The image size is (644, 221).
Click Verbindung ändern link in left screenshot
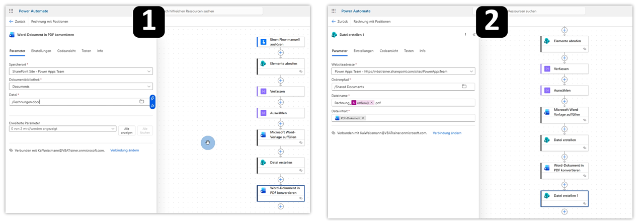point(125,150)
